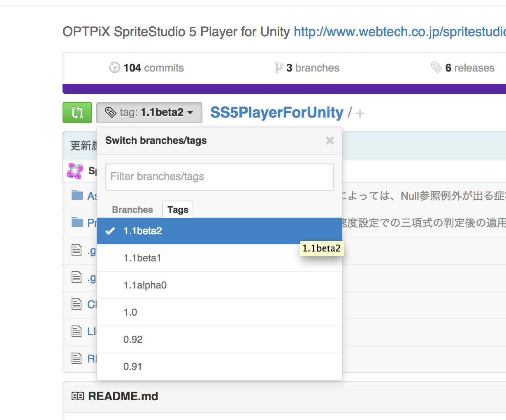The image size is (506, 420).
Task: Click the commits history icon
Action: 114,68
